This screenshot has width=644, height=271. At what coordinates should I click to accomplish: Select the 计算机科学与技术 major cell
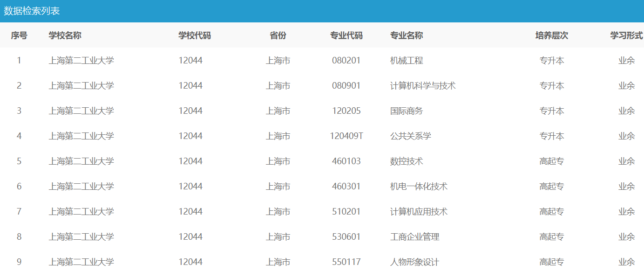pyautogui.click(x=423, y=85)
